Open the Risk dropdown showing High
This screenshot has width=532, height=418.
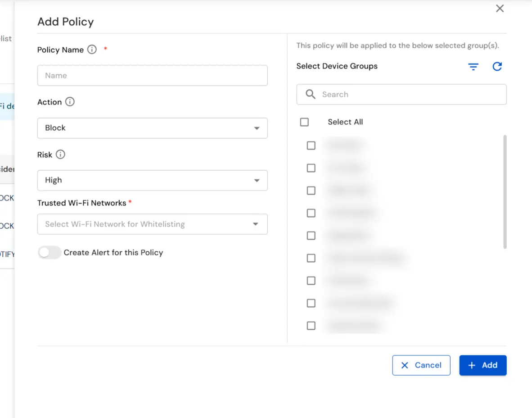coord(152,180)
